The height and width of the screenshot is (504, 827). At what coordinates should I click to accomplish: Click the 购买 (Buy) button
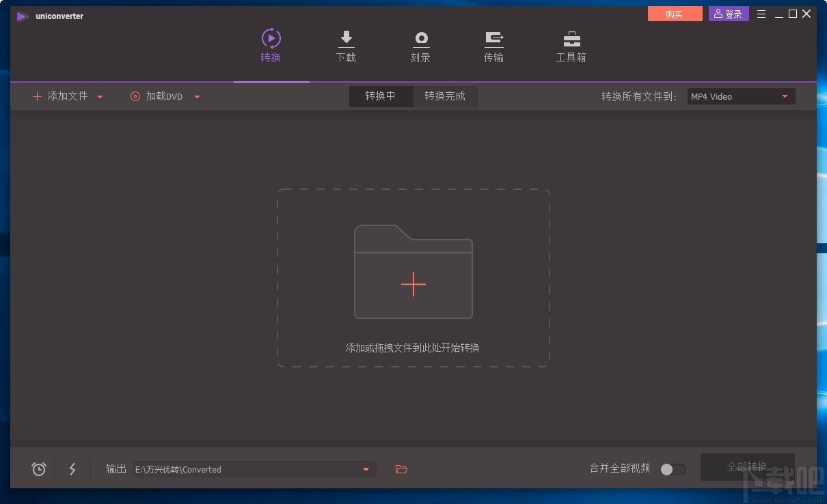[675, 14]
